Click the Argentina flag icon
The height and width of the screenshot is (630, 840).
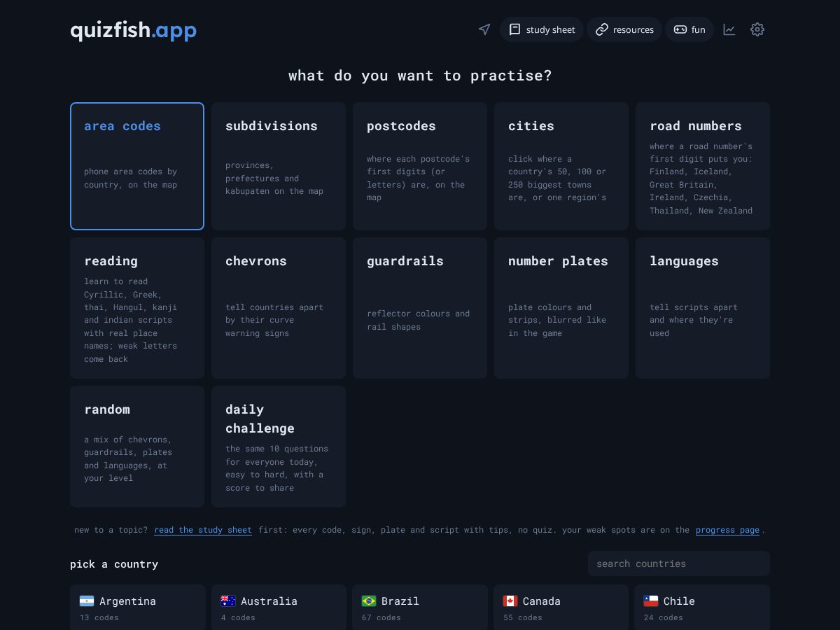tap(87, 601)
